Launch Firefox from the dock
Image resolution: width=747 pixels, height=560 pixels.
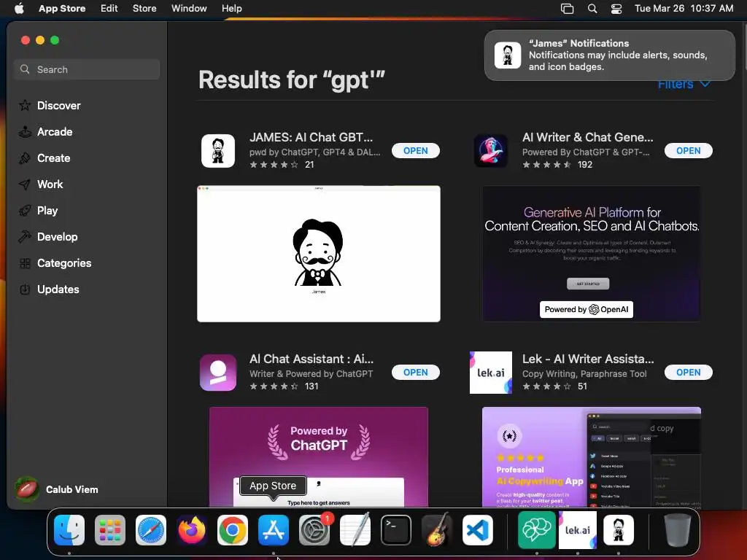192,530
